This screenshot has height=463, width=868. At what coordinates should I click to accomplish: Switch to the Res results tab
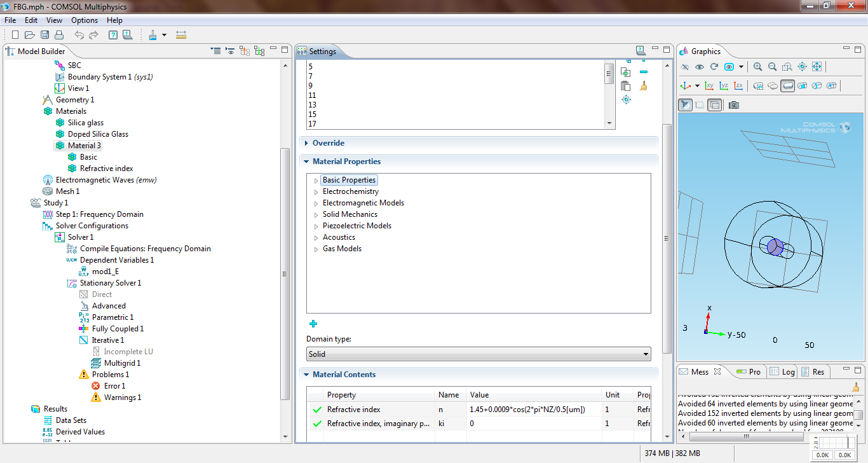point(813,371)
